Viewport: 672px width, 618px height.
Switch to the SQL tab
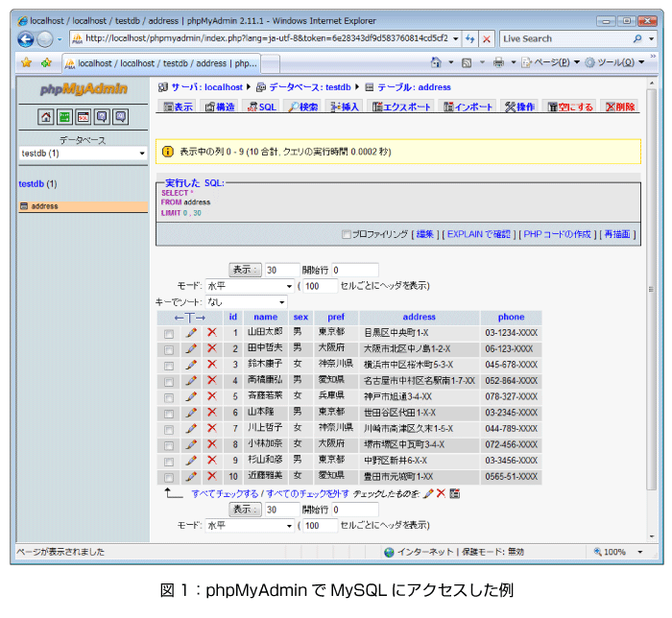pyautogui.click(x=262, y=107)
